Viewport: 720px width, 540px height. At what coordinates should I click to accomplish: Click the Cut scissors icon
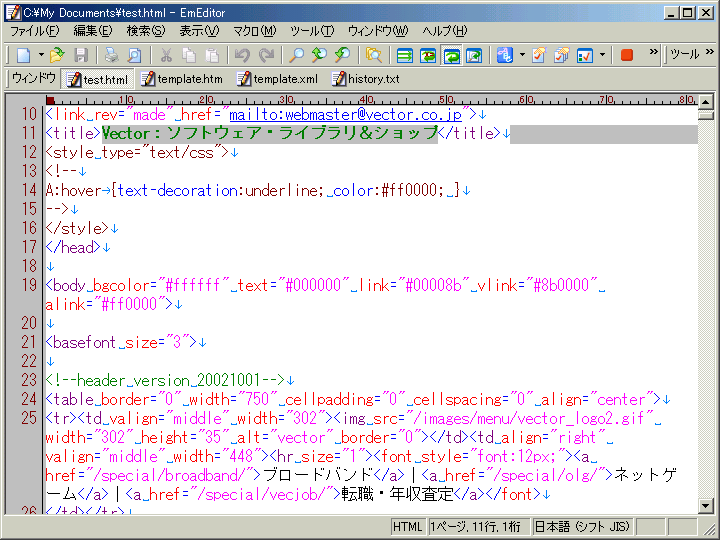tap(166, 56)
